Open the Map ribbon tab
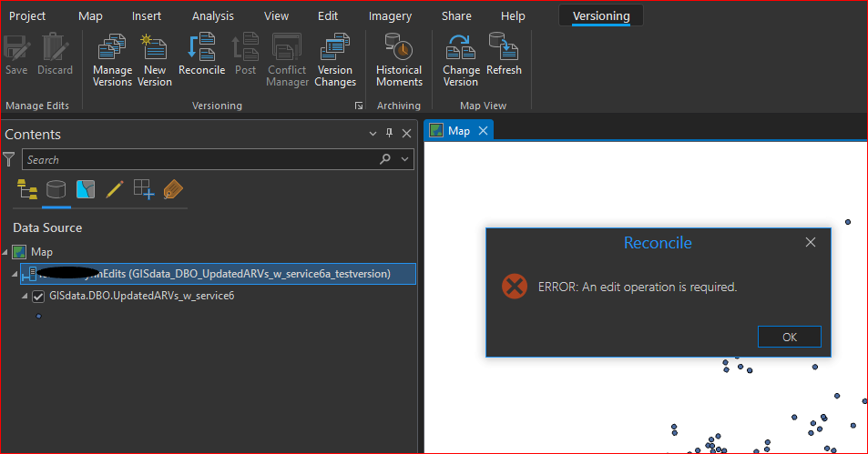This screenshot has width=868, height=454. coord(90,16)
